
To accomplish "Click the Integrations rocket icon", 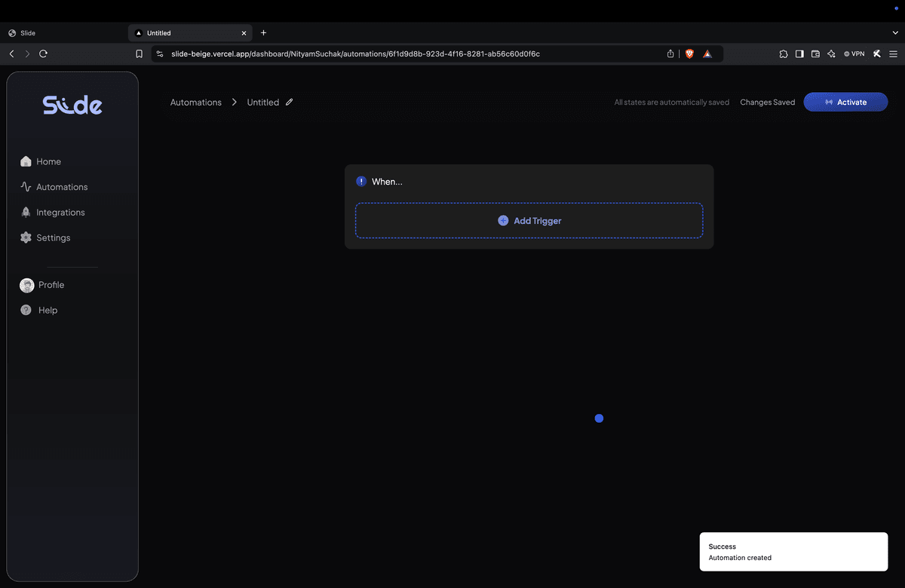I will (x=24, y=212).
